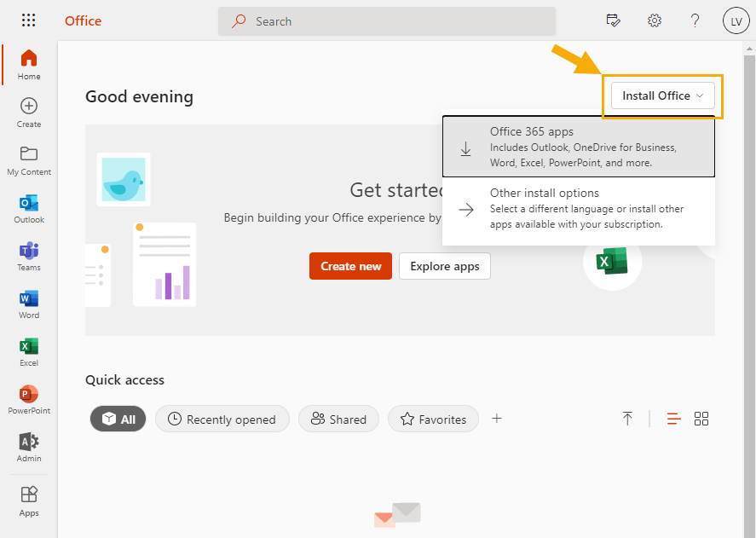
Task: Select the All filter pill
Action: click(118, 419)
